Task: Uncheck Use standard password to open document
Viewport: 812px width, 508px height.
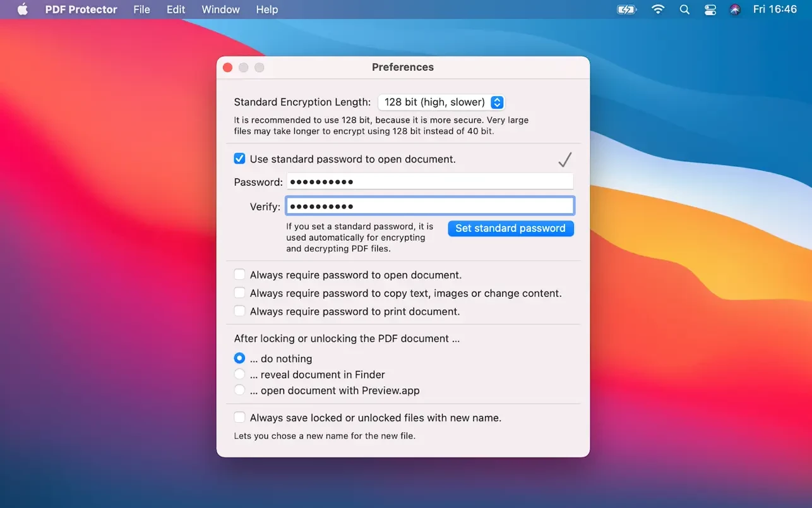Action: pyautogui.click(x=240, y=159)
